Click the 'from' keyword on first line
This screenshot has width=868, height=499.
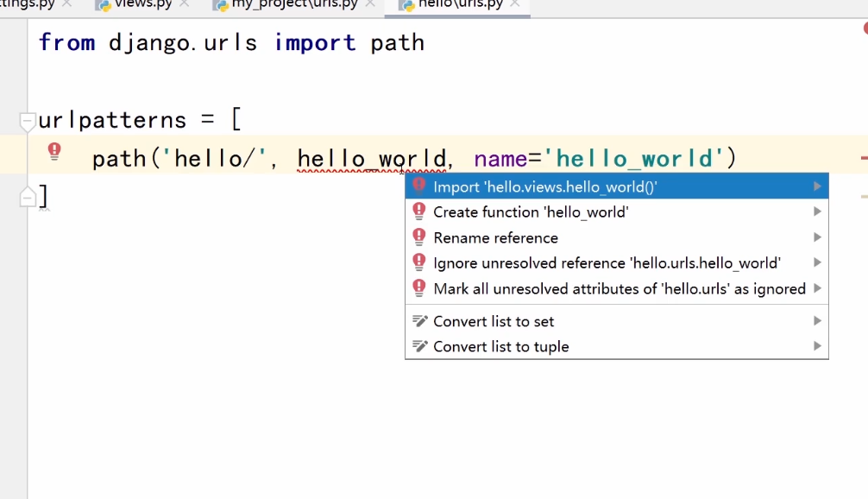(x=67, y=42)
